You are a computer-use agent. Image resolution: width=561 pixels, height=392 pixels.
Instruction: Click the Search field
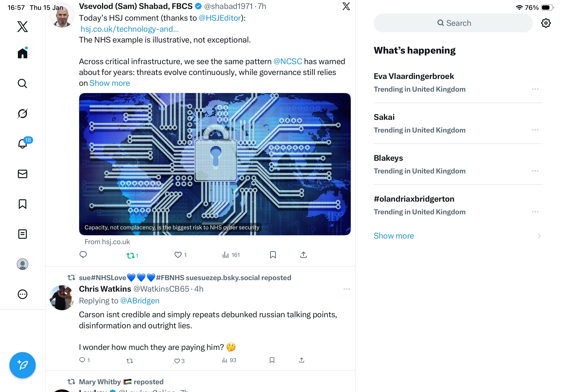(x=453, y=23)
